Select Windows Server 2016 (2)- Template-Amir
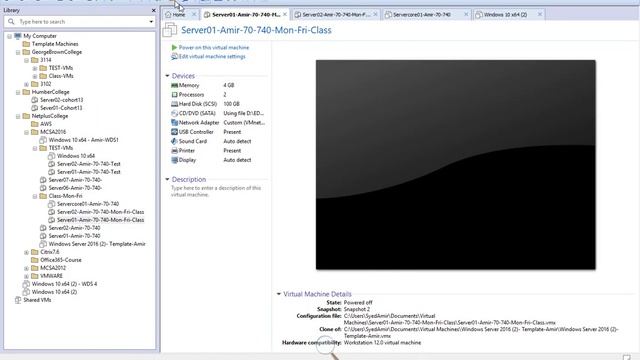Image resolution: width=640 pixels, height=360 pixels. click(x=97, y=244)
